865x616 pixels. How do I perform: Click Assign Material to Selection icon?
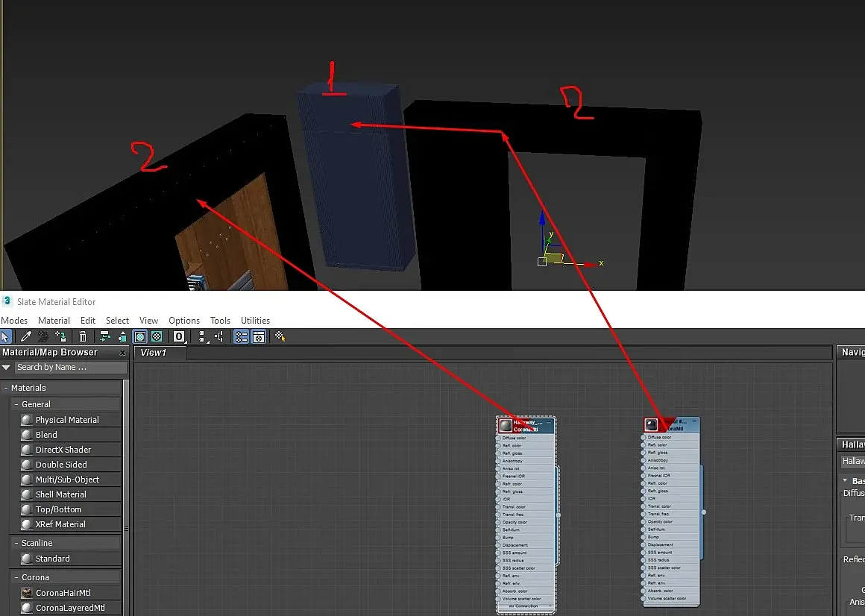pos(60,336)
